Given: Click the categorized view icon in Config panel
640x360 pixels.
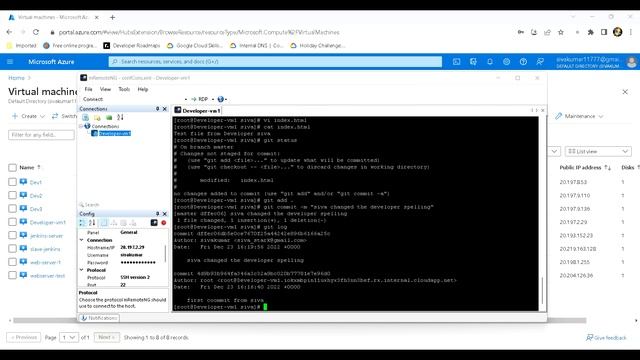Looking at the screenshot, I should 82,223.
